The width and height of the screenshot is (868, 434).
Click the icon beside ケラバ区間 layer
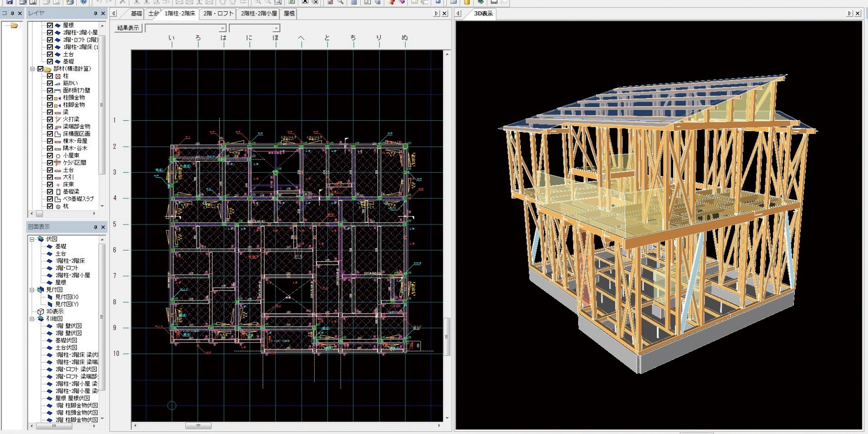point(58,163)
